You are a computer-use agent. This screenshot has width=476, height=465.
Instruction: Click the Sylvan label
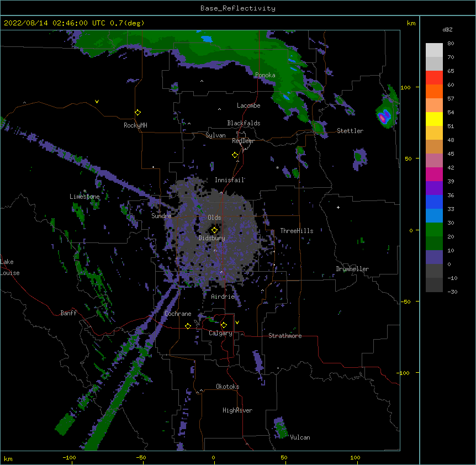click(215, 135)
